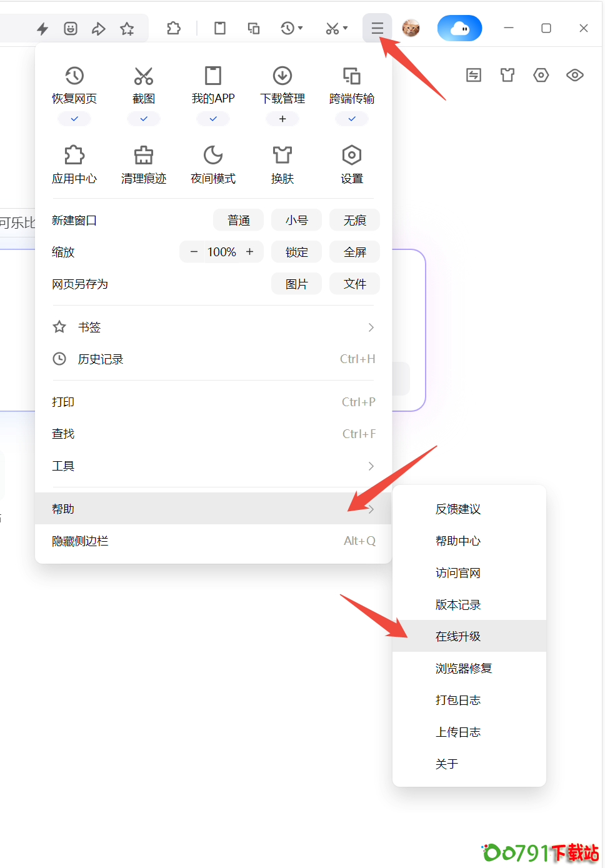
Task: Click the user avatar in toolbar
Action: coord(411,28)
